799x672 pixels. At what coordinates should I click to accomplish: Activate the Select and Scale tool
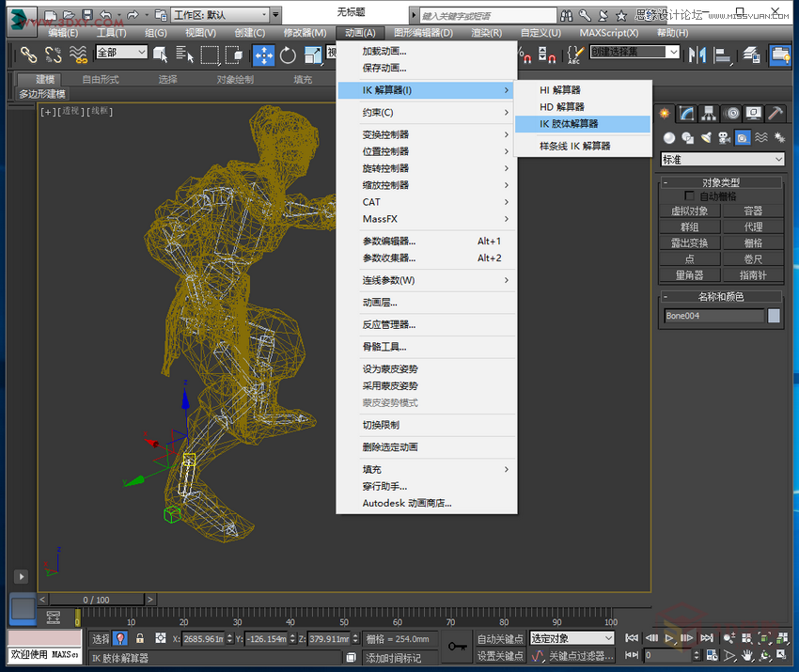[313, 55]
